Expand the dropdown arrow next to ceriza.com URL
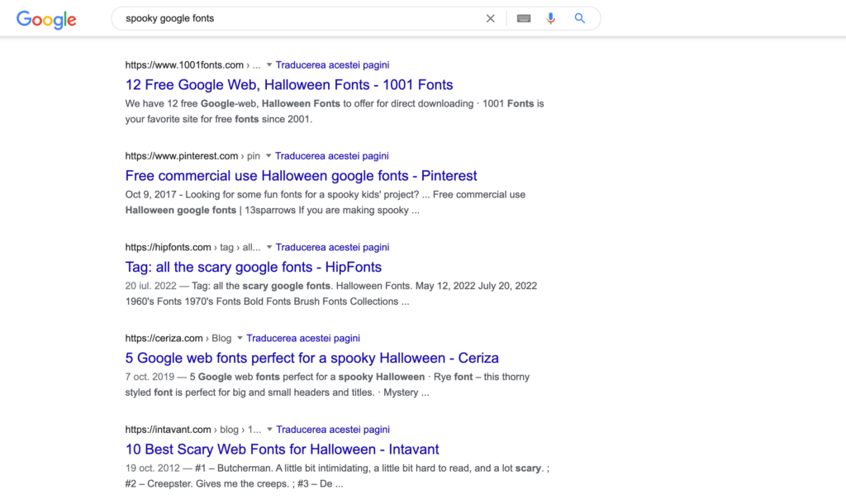This screenshot has width=846, height=504. click(240, 338)
